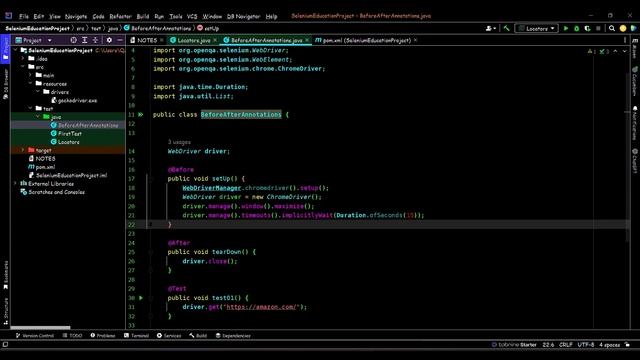Click Collapse All icon in Project panel
Image resolution: width=640 pixels, height=360 pixels.
coord(95,40)
